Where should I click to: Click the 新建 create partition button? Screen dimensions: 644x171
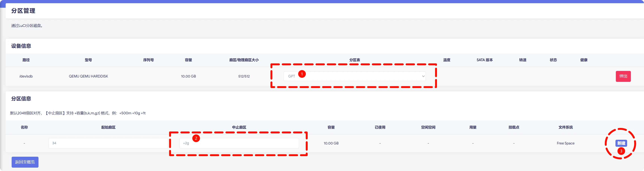coord(621,143)
